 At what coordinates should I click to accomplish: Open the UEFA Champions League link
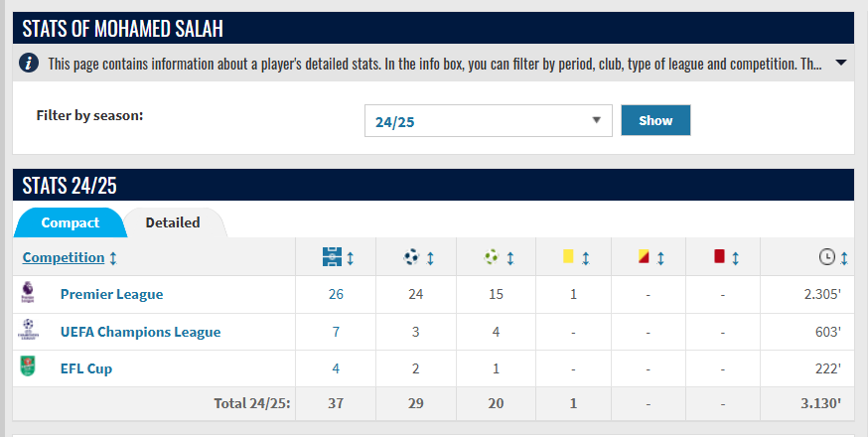[x=141, y=332]
